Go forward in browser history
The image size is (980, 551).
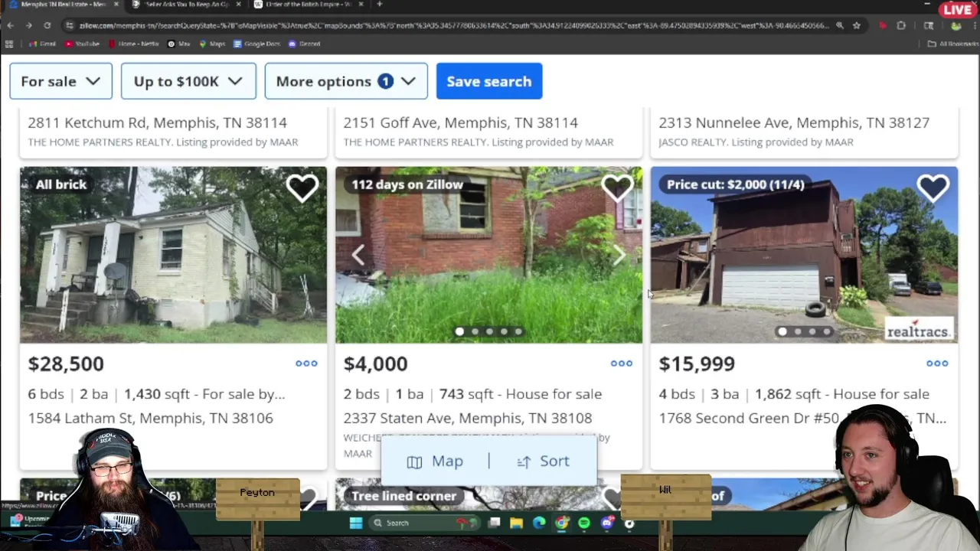coord(28,25)
